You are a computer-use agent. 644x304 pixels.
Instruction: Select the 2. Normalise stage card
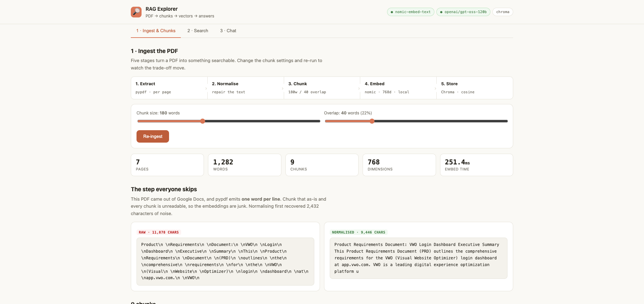[246, 88]
